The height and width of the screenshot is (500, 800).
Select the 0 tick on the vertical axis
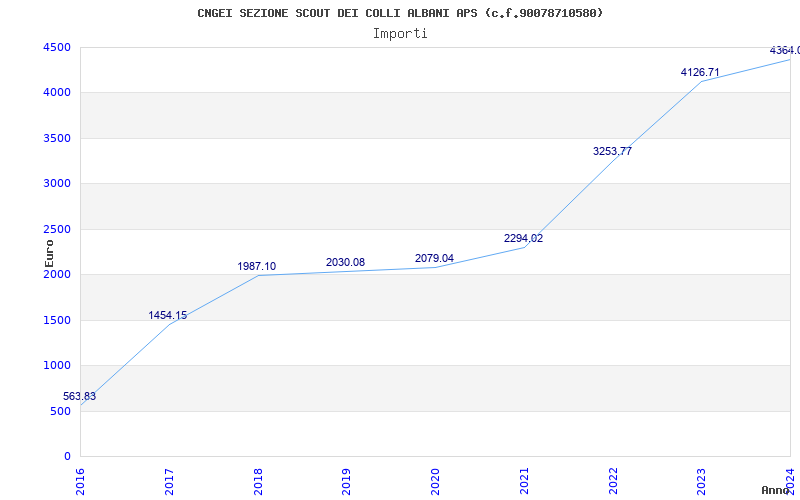[x=68, y=456]
